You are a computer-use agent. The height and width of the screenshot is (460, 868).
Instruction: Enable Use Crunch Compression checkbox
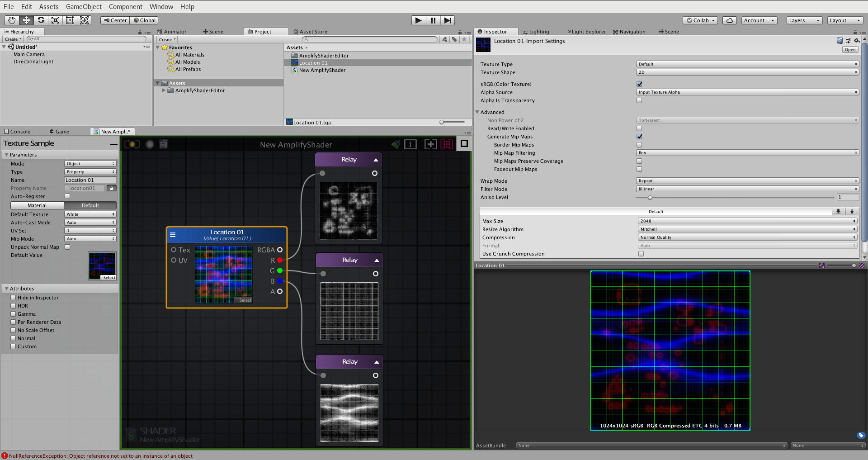pos(641,254)
